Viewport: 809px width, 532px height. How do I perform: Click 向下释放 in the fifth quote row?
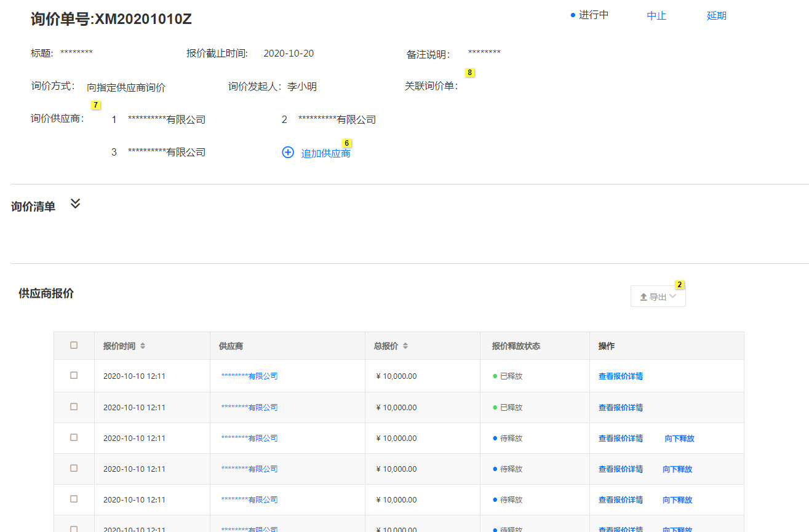677,500
